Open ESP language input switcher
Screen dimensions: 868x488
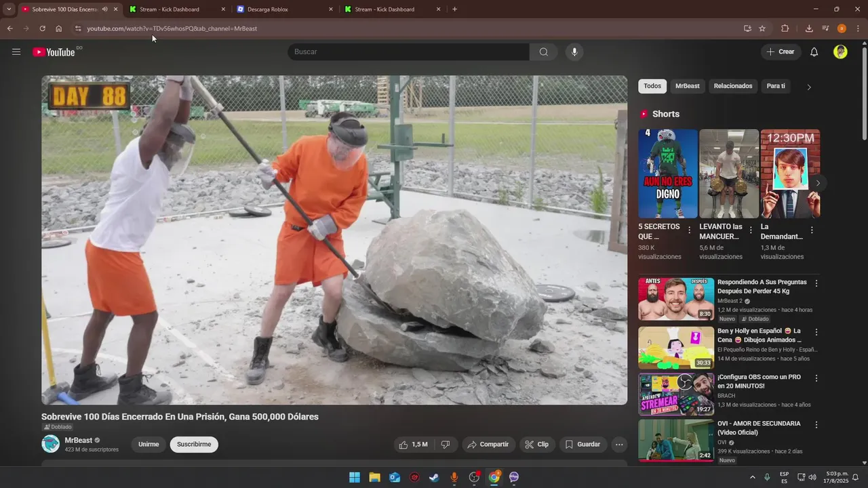pos(784,477)
